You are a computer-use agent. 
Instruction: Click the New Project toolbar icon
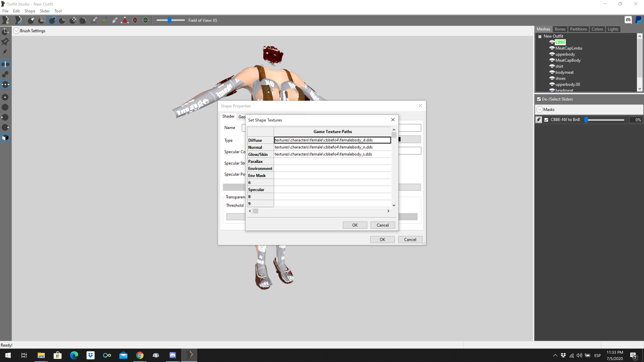(6, 20)
